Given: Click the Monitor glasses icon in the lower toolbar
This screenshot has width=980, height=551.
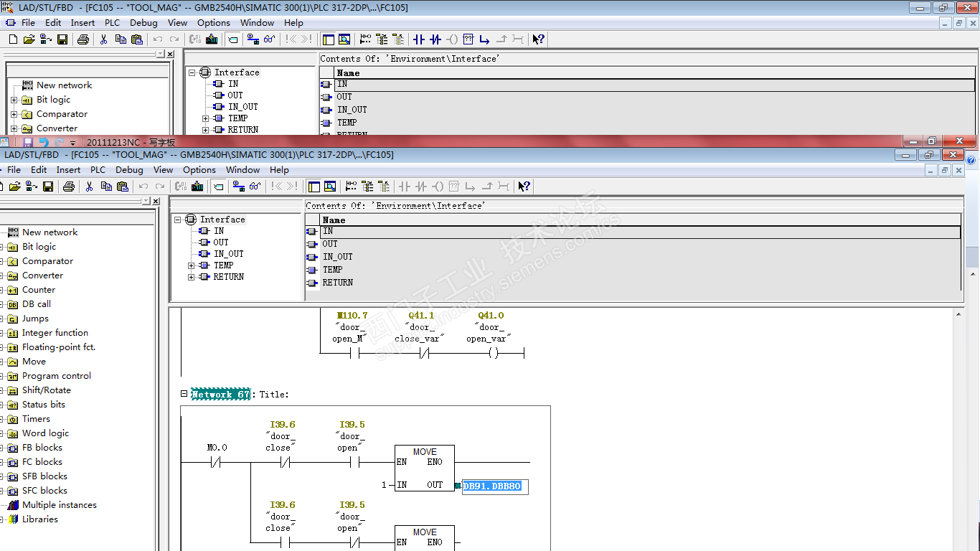Looking at the screenshot, I should [x=255, y=187].
